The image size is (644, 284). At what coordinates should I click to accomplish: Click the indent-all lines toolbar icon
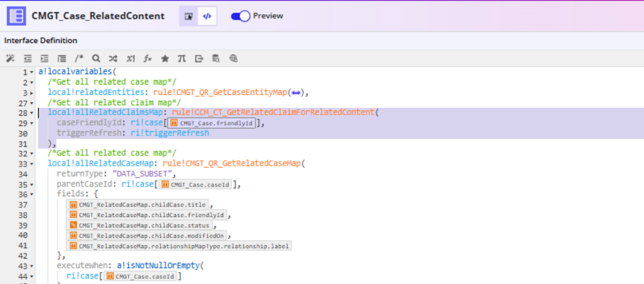(x=62, y=58)
